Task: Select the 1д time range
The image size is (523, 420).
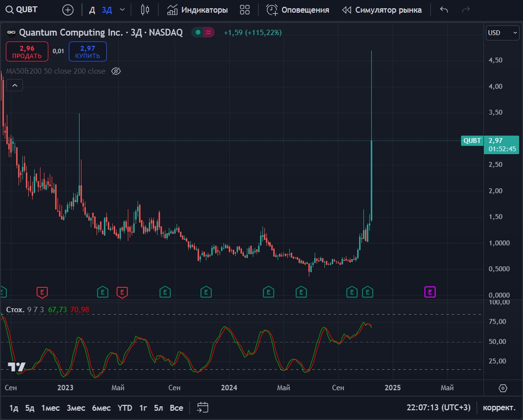Action: coord(14,408)
